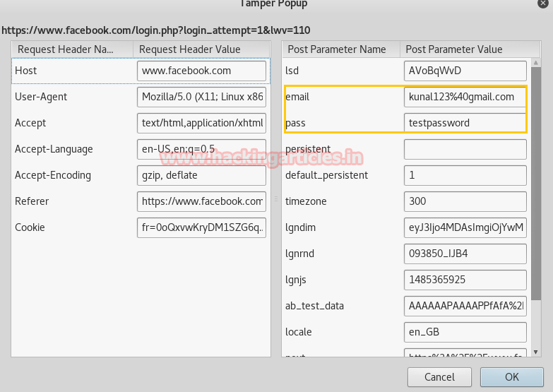
Task: Edit the lsd parameter value
Action: click(x=465, y=71)
